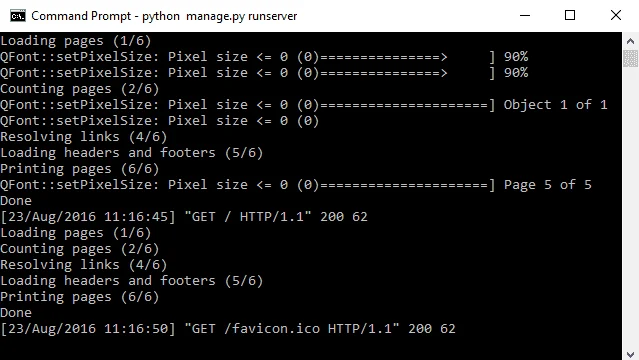The height and width of the screenshot is (360, 639).
Task: Click the last 'Loading headers and footers (5/6)' line
Action: tap(132, 280)
